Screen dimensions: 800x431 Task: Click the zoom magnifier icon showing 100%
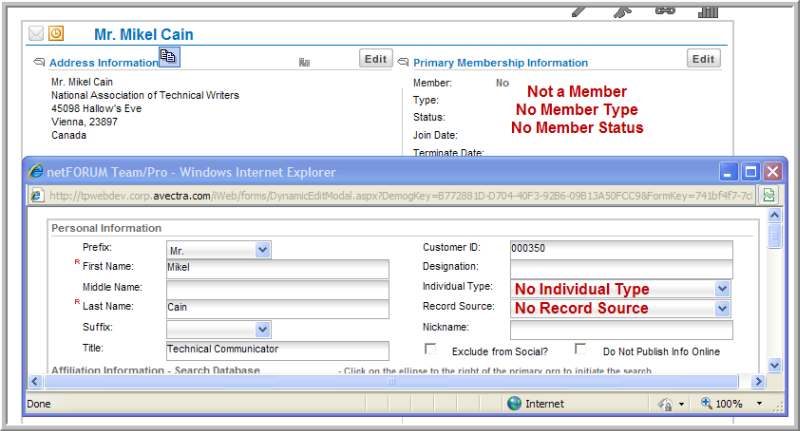[707, 403]
